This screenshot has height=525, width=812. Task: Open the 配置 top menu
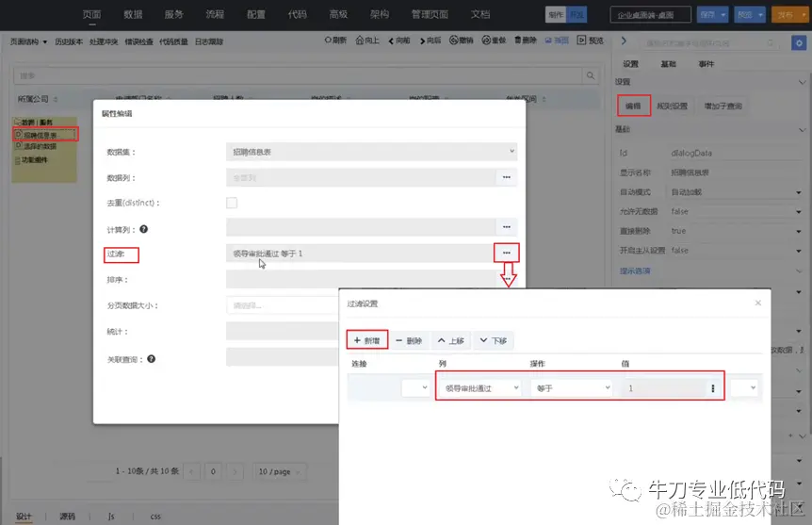(x=256, y=14)
